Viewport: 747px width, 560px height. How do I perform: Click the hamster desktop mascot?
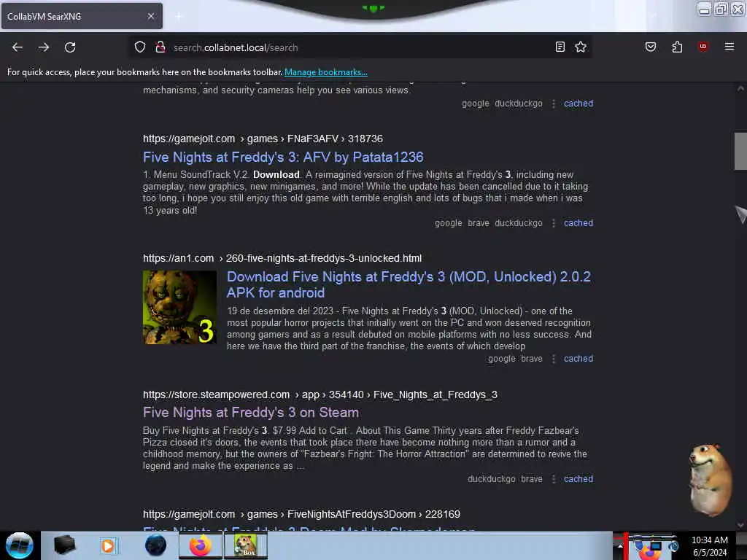(710, 480)
